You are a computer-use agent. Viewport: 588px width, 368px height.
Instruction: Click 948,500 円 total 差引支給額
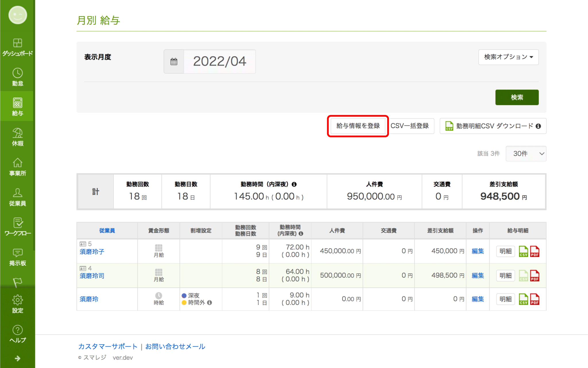(x=504, y=197)
